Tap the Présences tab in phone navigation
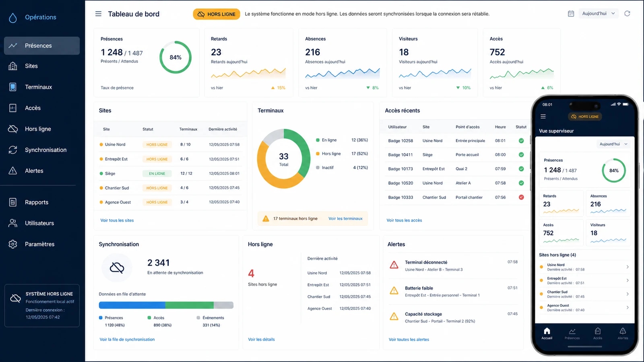Image resolution: width=644 pixels, height=362 pixels. click(x=572, y=333)
